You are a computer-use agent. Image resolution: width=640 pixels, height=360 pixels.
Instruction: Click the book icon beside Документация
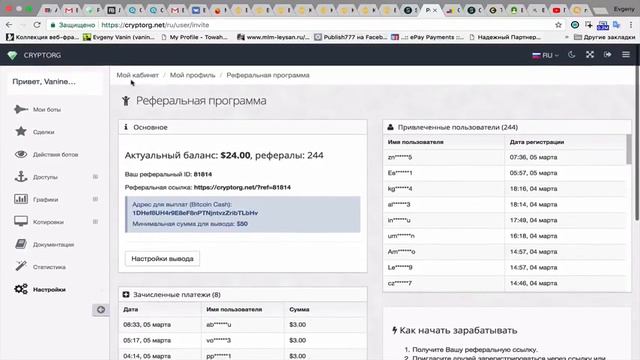tap(21, 244)
